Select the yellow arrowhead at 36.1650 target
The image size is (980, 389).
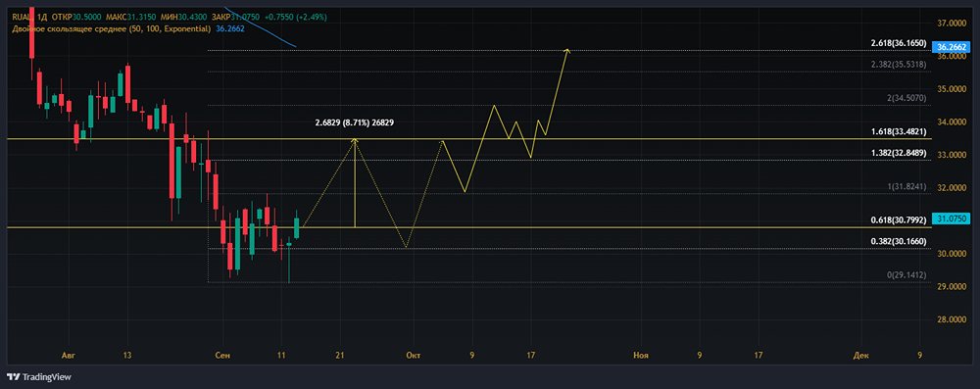coord(567,51)
